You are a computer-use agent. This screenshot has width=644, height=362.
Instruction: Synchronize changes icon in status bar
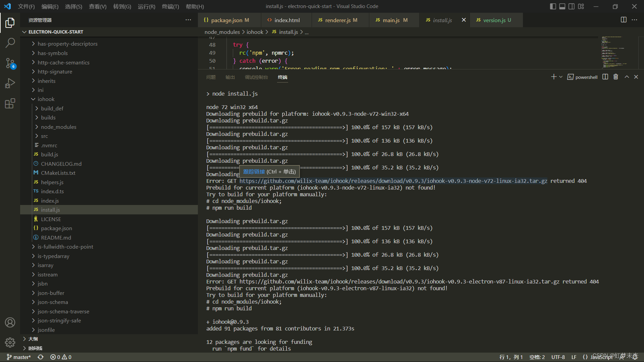[x=41, y=357]
